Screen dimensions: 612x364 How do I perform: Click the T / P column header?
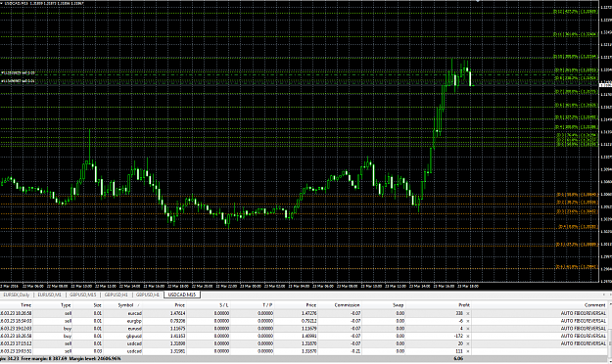[x=267, y=305]
